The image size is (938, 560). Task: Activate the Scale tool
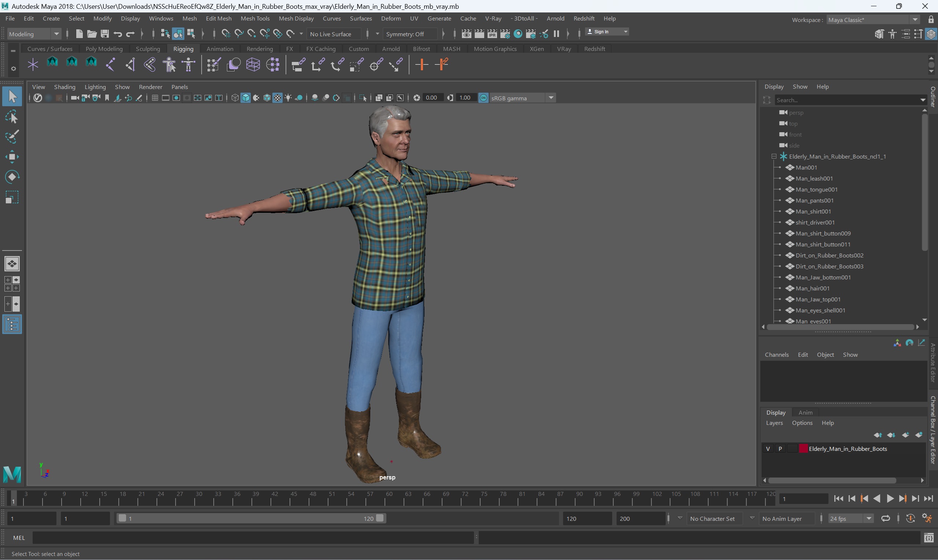point(12,197)
